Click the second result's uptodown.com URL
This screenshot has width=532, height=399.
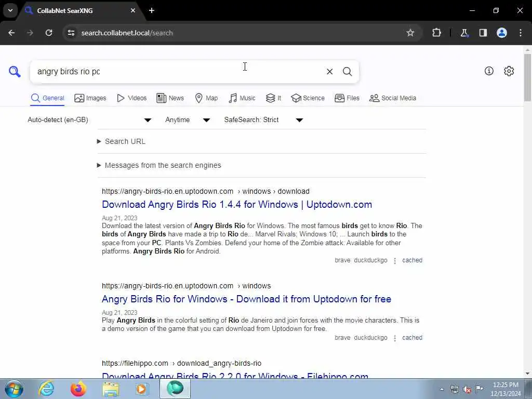(x=187, y=286)
